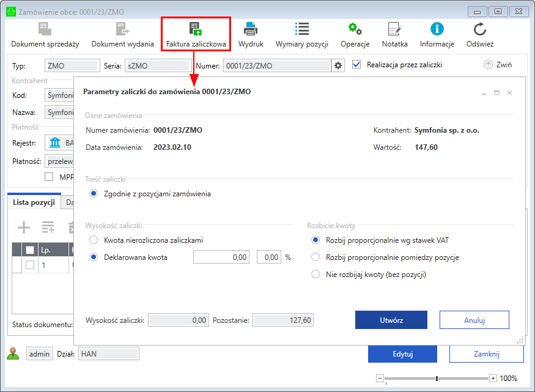Click the Utwórz button
535x392 pixels.
pos(391,320)
